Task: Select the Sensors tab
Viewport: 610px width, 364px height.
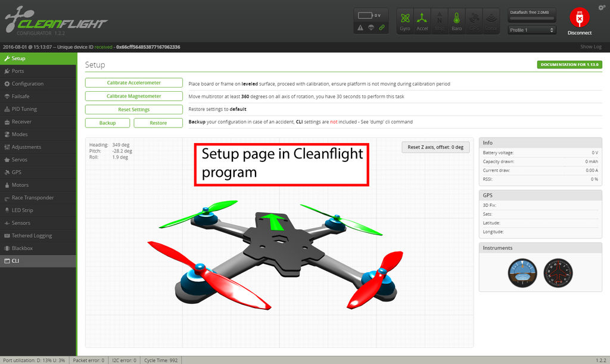Action: coord(38,223)
